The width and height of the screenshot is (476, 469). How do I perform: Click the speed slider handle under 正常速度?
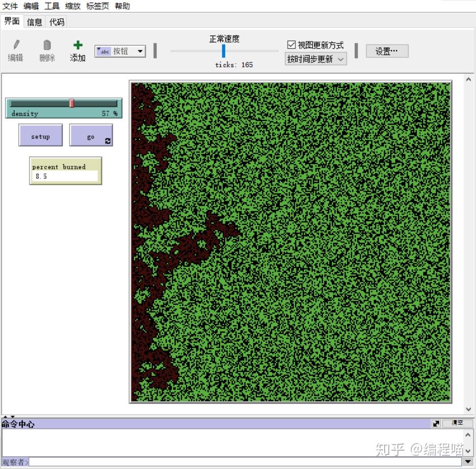[223, 51]
